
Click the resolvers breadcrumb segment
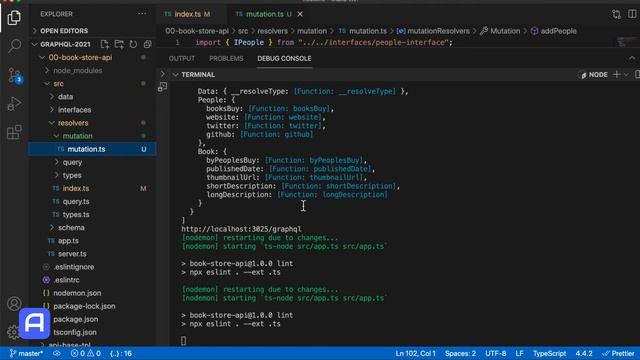click(272, 31)
